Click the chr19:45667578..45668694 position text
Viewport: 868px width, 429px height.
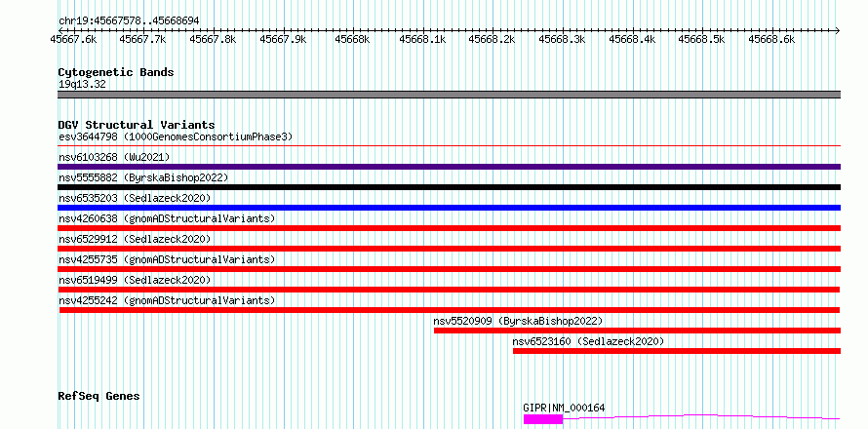tap(129, 21)
